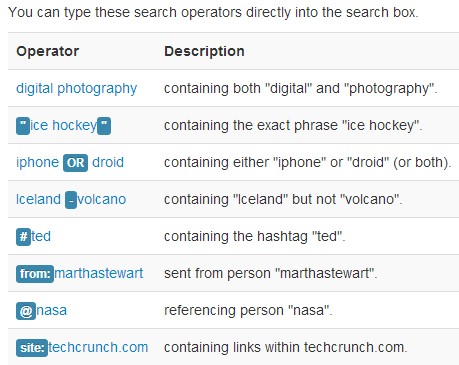Click the Description column header
Screen dimensions: 459x365
click(x=204, y=51)
